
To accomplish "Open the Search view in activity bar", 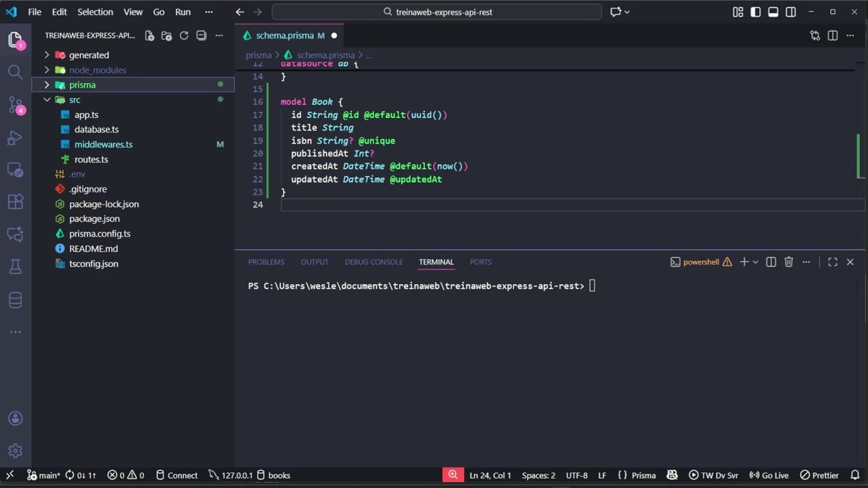I will 15,72.
